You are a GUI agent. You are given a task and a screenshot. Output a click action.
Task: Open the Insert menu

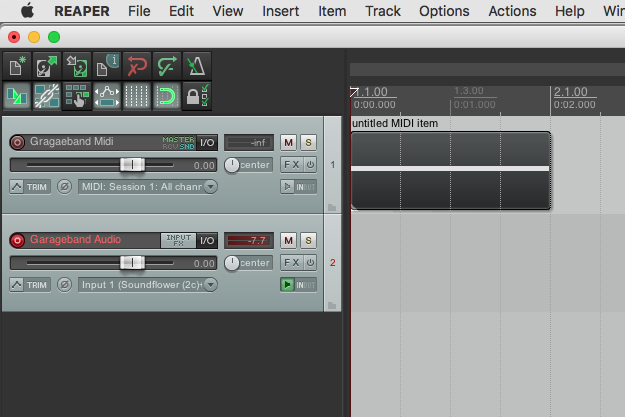(x=281, y=11)
